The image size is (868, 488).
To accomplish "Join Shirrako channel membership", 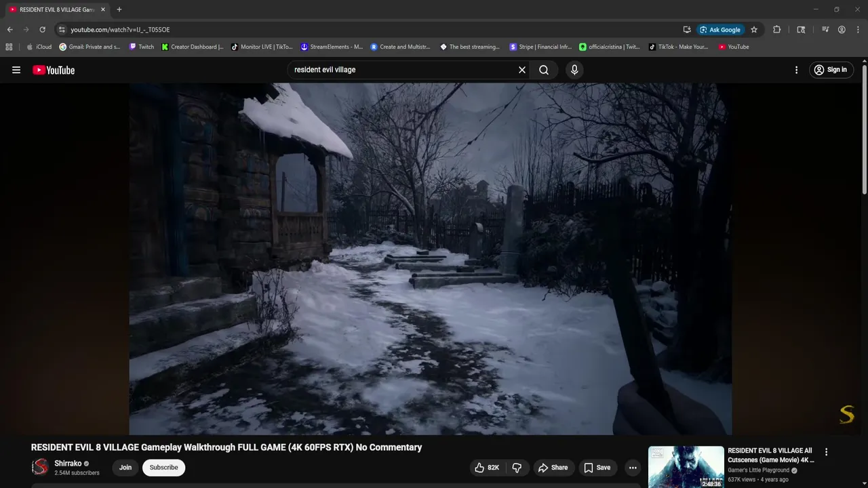I will 125,468.
